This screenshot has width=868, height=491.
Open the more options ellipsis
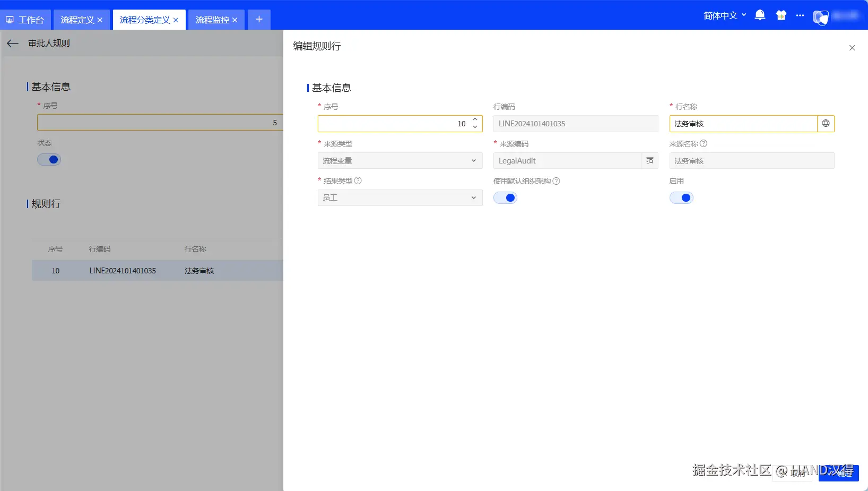[x=800, y=15]
